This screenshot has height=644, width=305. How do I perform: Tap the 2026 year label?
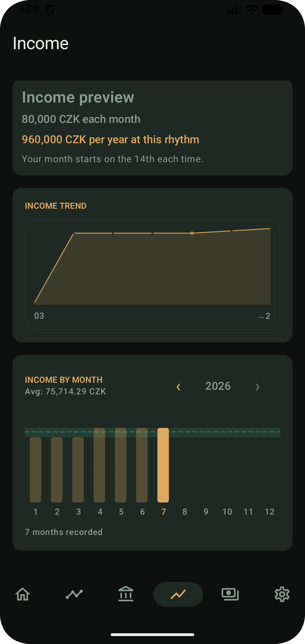218,386
